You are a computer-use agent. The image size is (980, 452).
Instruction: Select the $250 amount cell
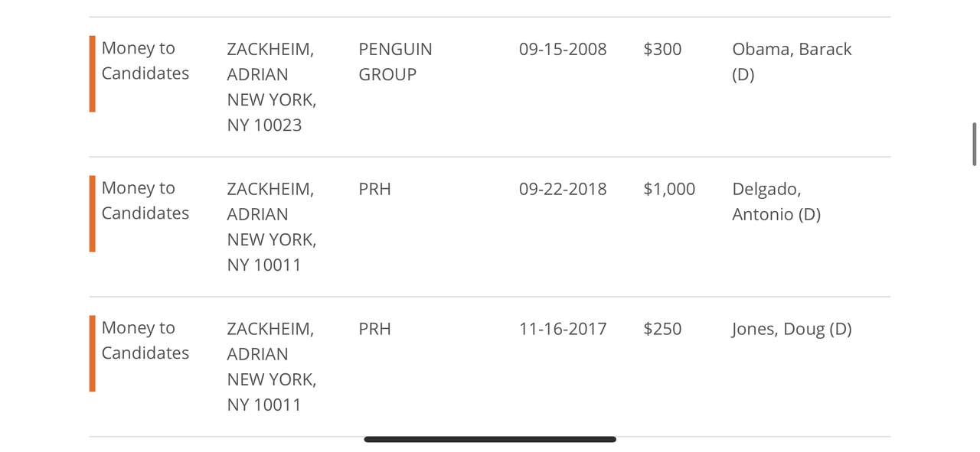coord(662,329)
